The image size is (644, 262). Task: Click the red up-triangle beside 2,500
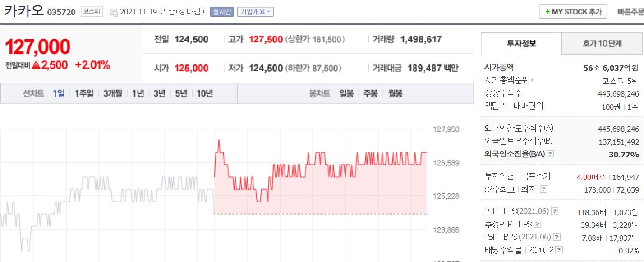(37, 65)
